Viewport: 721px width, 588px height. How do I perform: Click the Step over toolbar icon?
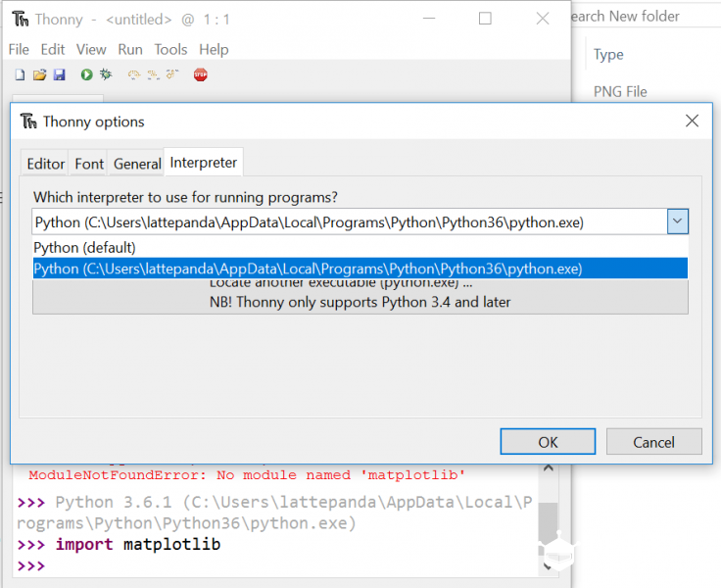tap(134, 74)
